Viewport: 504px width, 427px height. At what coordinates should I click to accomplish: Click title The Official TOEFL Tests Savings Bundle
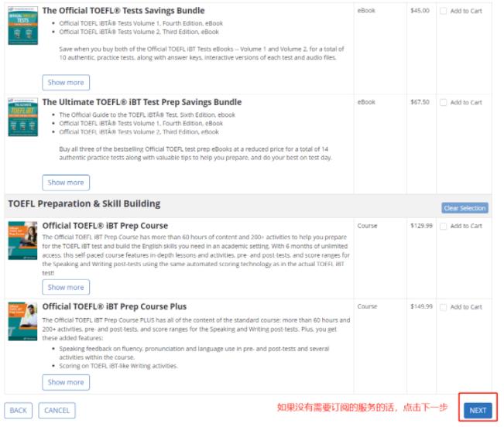(x=123, y=11)
